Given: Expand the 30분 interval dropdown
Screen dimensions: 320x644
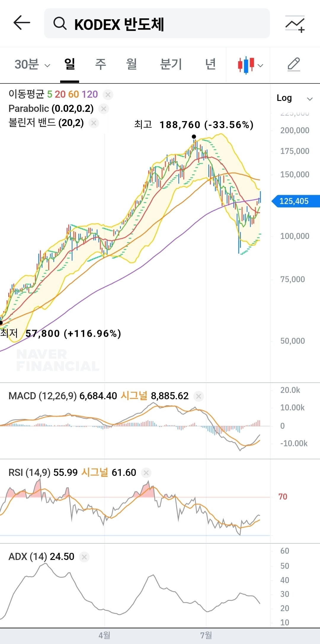Looking at the screenshot, I should point(32,65).
